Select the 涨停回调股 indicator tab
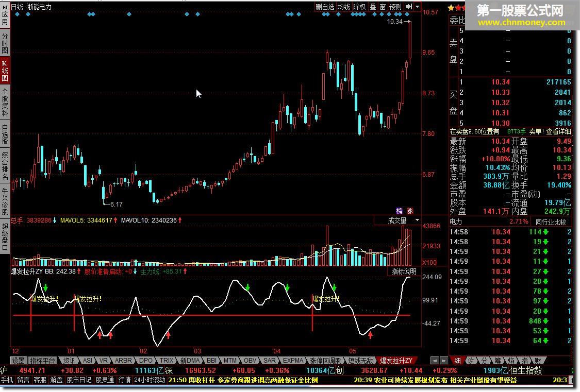 [325, 361]
